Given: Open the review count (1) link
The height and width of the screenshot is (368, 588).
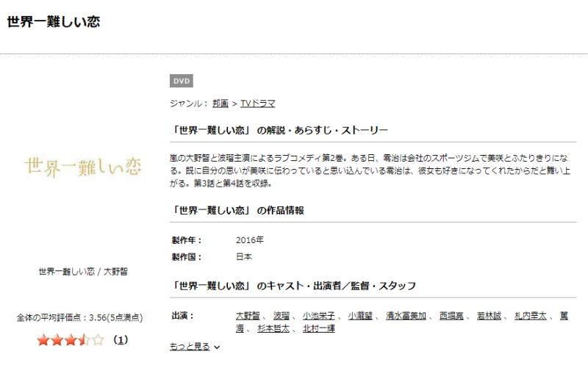Looking at the screenshot, I should [x=121, y=340].
